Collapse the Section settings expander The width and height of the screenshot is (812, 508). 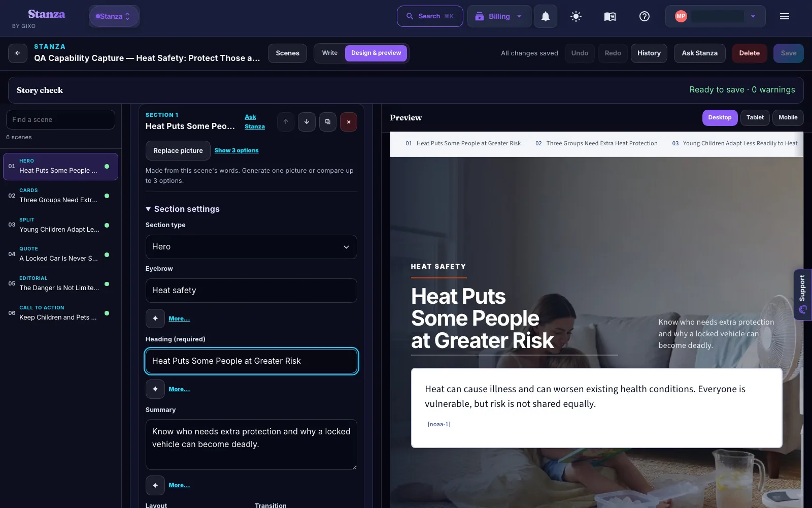coord(183,209)
